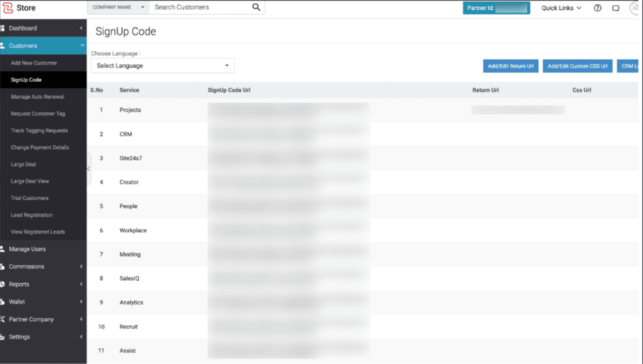Click the Recruit service cell

tap(129, 327)
